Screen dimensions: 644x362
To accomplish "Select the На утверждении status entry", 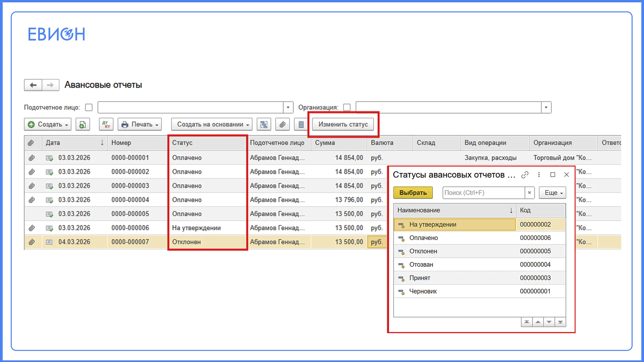I will point(454,225).
